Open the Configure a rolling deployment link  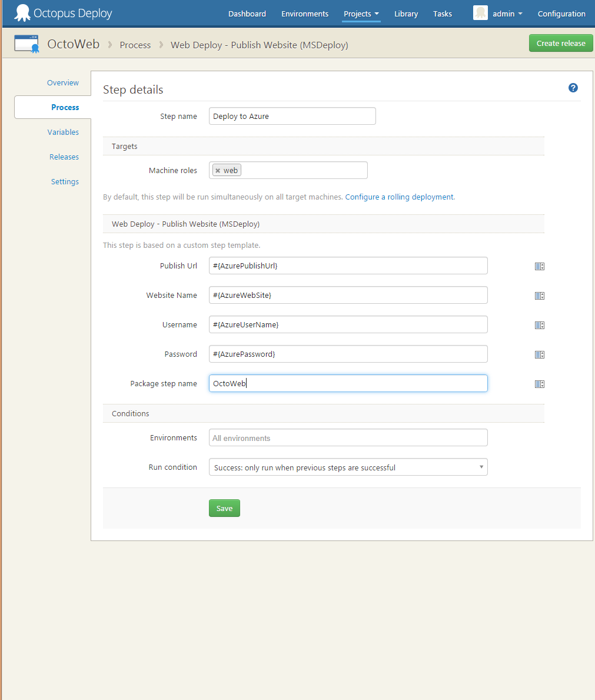399,197
